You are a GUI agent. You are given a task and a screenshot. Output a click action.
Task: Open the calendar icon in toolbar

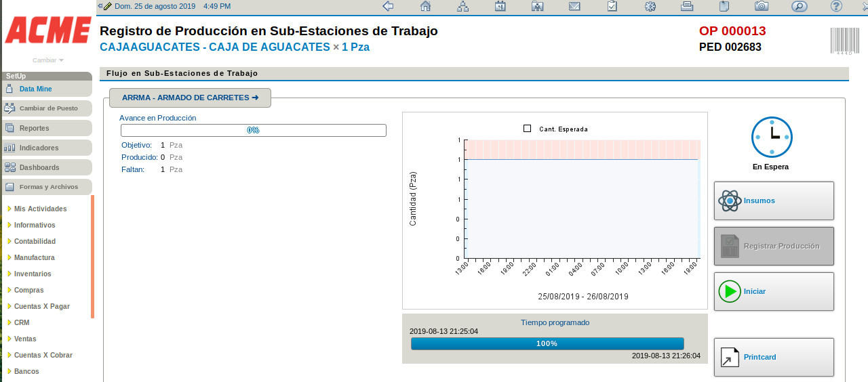(500, 6)
